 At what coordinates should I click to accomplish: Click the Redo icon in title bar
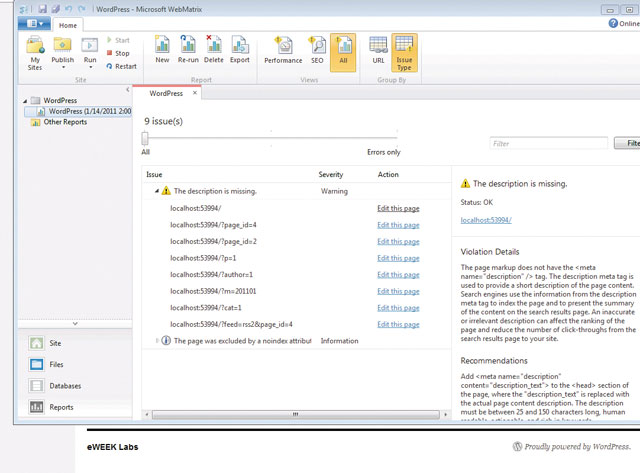[x=82, y=9]
